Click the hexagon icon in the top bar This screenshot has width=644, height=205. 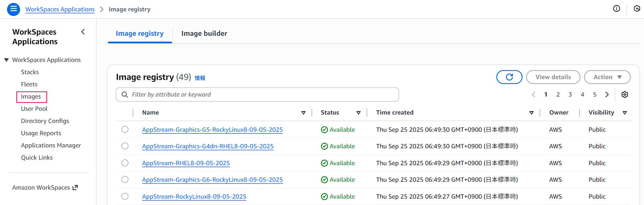coord(637,9)
